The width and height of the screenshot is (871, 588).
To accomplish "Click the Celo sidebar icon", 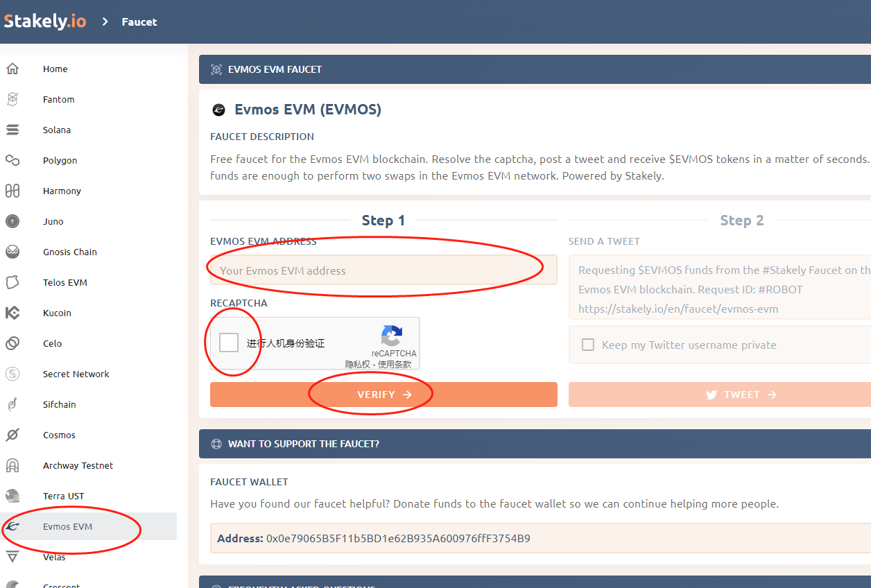I will [x=12, y=344].
